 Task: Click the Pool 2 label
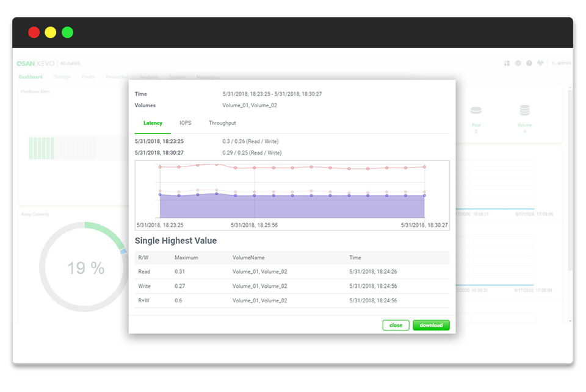tap(476, 128)
